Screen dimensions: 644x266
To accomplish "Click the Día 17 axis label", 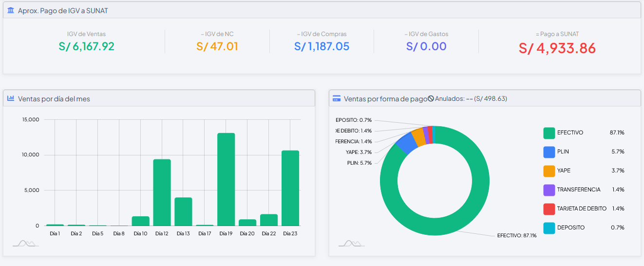I will 205,234.
